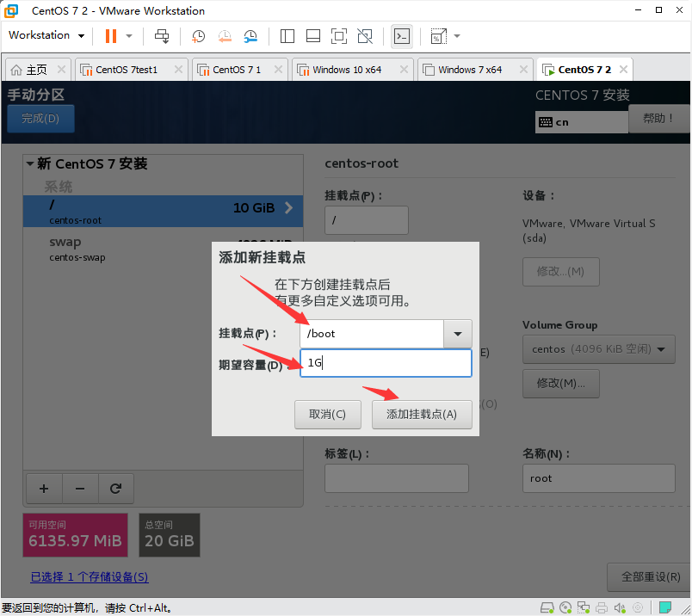Screen dimensions: 692x616
Task: Close the CentOS 7 2 tab
Action: (x=623, y=70)
